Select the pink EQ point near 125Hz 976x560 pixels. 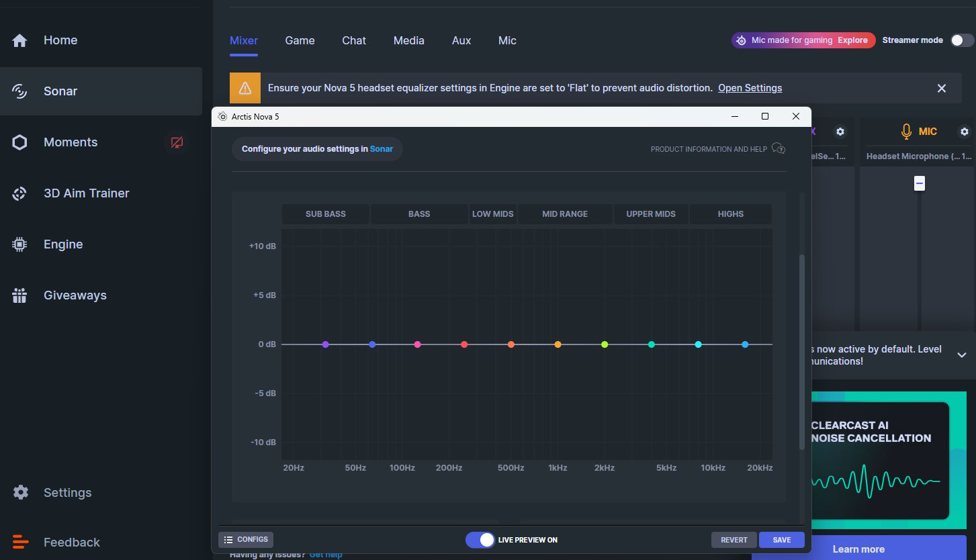[418, 344]
